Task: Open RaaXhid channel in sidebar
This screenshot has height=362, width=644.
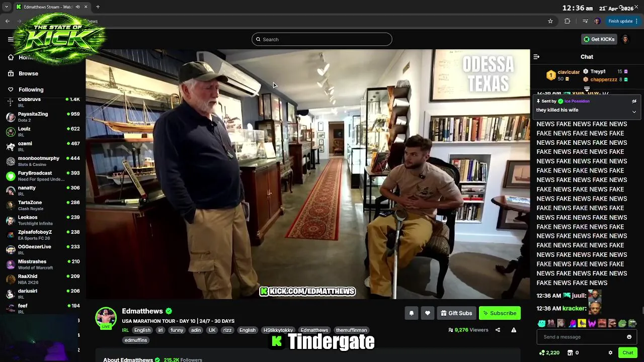Action: tap(43, 279)
